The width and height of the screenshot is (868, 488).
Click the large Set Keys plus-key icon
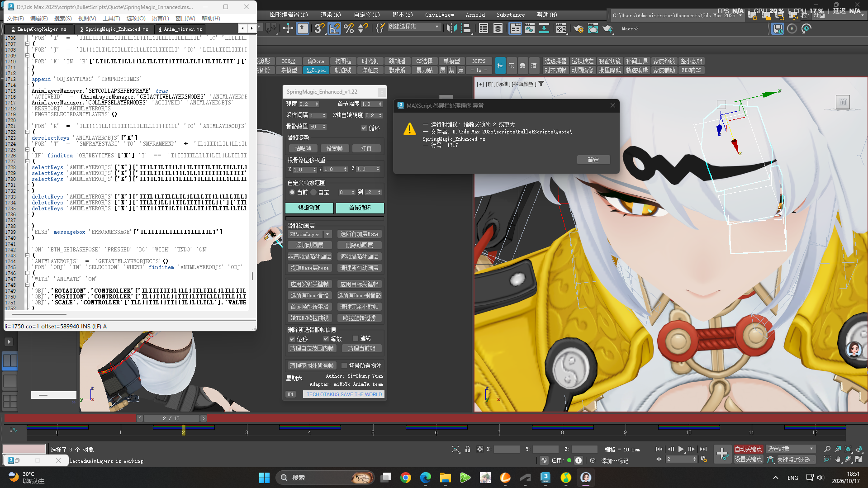coord(722,454)
